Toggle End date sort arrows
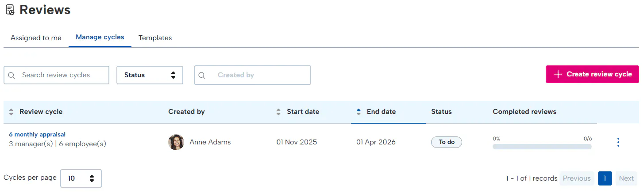Viewport: 644px width, 193px height. tap(359, 112)
